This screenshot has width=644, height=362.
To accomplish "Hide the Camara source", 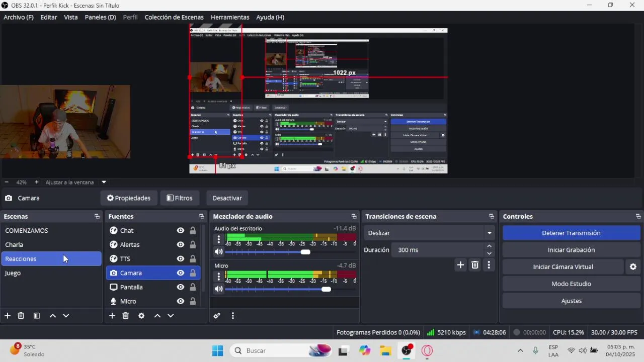I will point(180,273).
